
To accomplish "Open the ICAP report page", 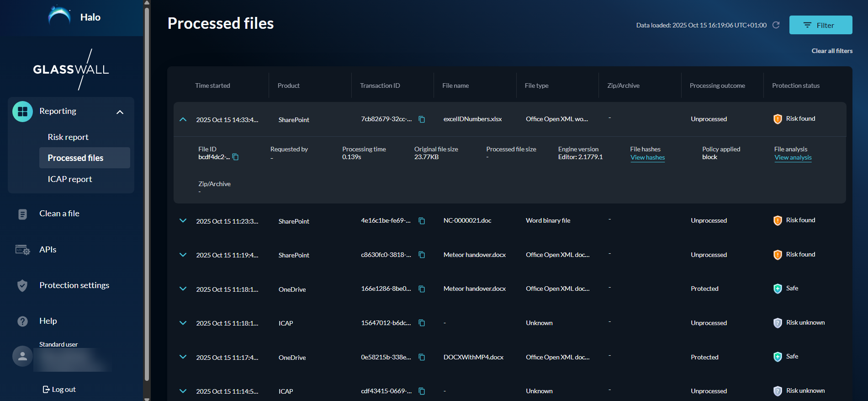I will tap(70, 179).
